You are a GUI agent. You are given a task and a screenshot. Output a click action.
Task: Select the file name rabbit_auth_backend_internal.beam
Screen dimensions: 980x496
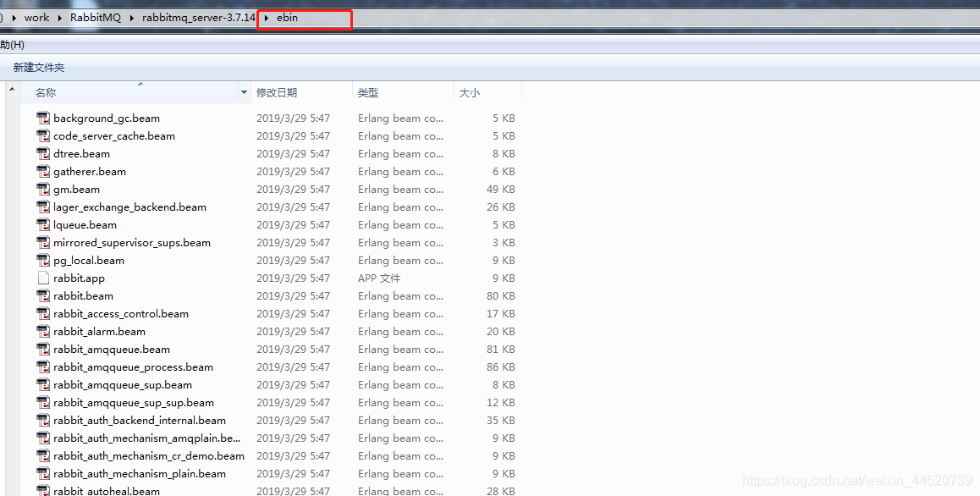pyautogui.click(x=140, y=421)
